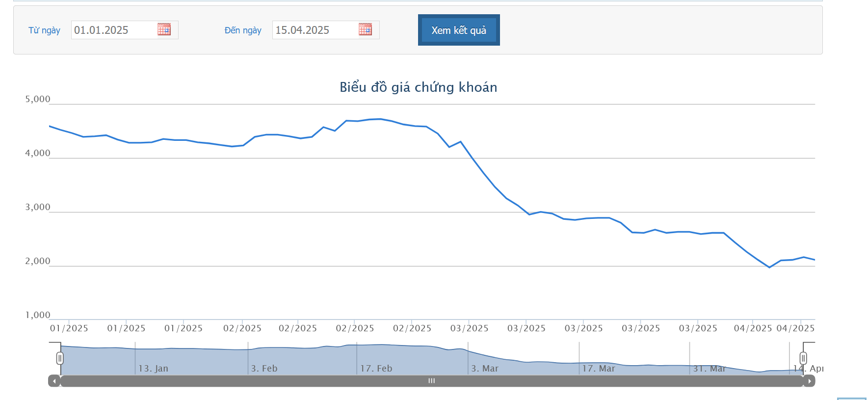
Task: Click the Đến ngày label
Action: coord(243,30)
